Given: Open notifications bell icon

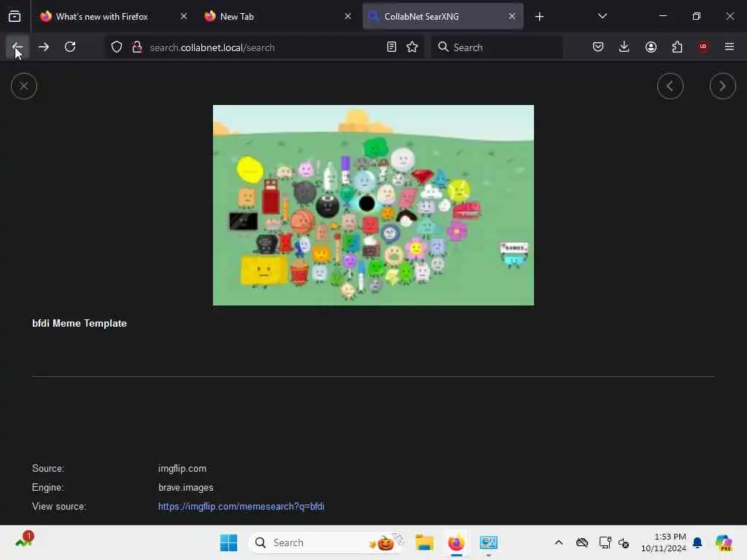Looking at the screenshot, I should [x=697, y=542].
